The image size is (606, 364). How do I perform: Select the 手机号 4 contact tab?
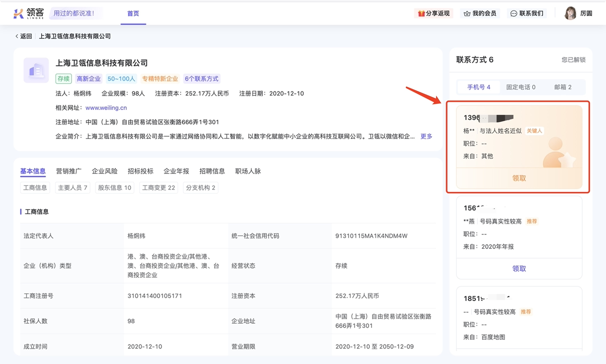(x=479, y=87)
